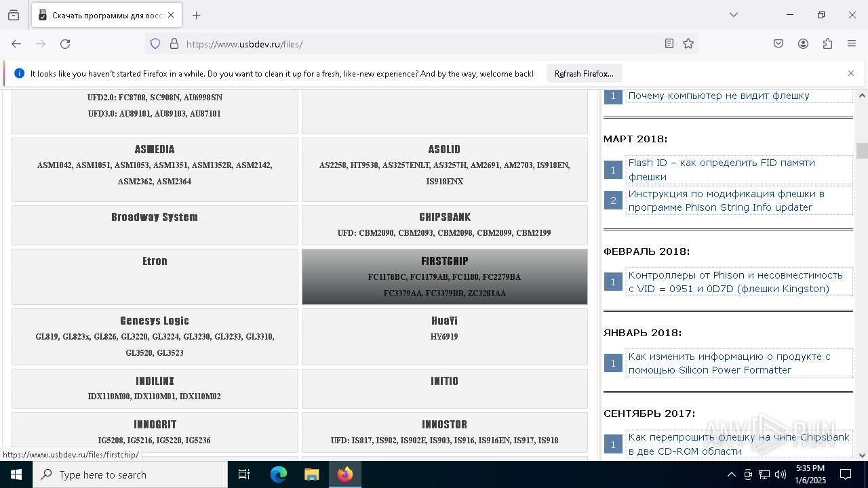
Task: Open Phison String Info updater instructions link
Action: [x=726, y=201]
